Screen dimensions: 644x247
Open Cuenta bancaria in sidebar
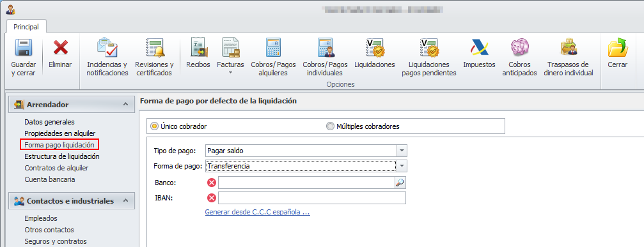pyautogui.click(x=50, y=179)
